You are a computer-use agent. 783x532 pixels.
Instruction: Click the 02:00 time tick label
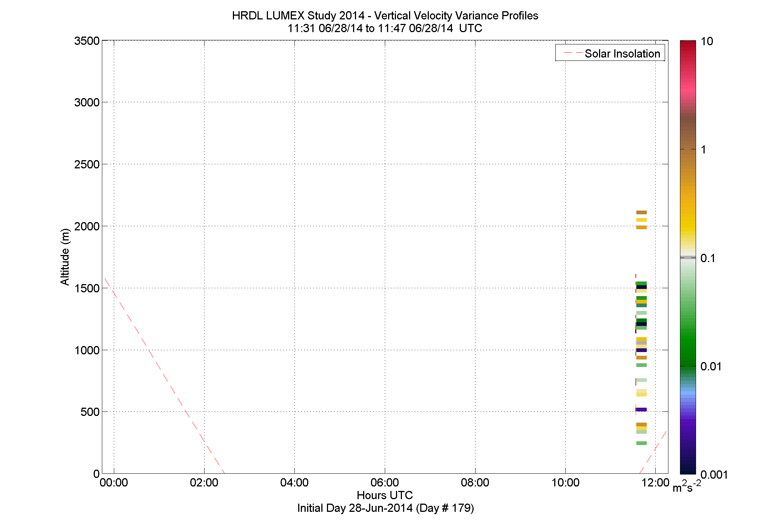pyautogui.click(x=204, y=482)
